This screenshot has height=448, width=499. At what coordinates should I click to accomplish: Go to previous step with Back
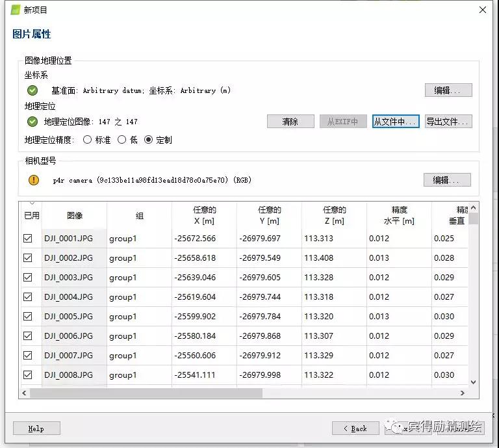click(355, 428)
